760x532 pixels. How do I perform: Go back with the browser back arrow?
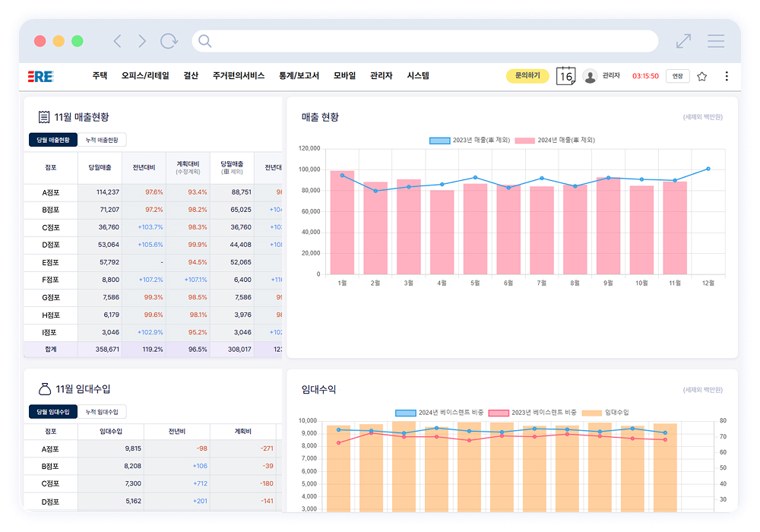tap(117, 41)
